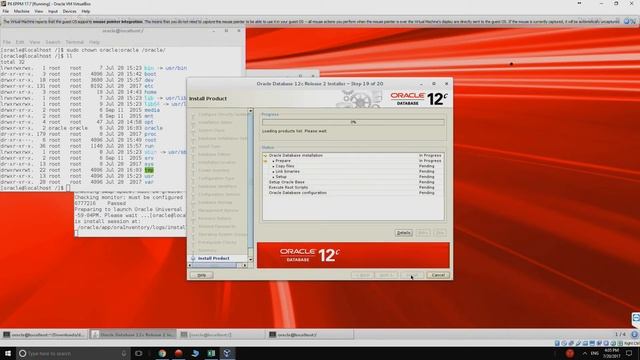Select the Copy files status row
This screenshot has height=360, width=640.
(x=353, y=166)
